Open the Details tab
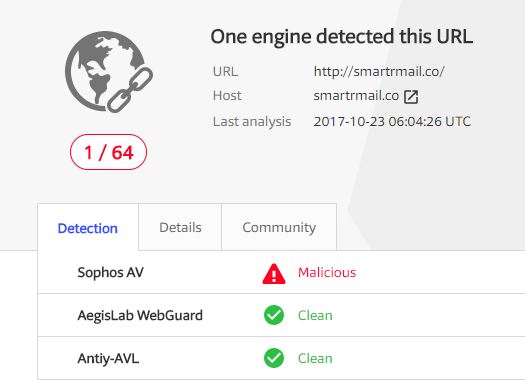 tap(180, 227)
